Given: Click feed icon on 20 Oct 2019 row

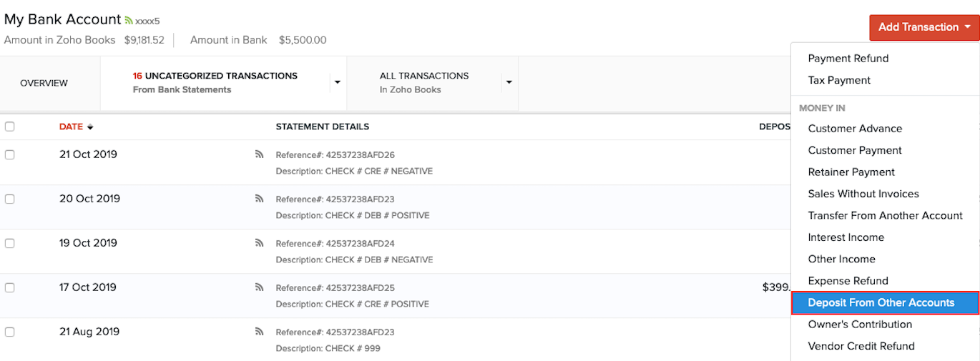Looking at the screenshot, I should [x=260, y=199].
